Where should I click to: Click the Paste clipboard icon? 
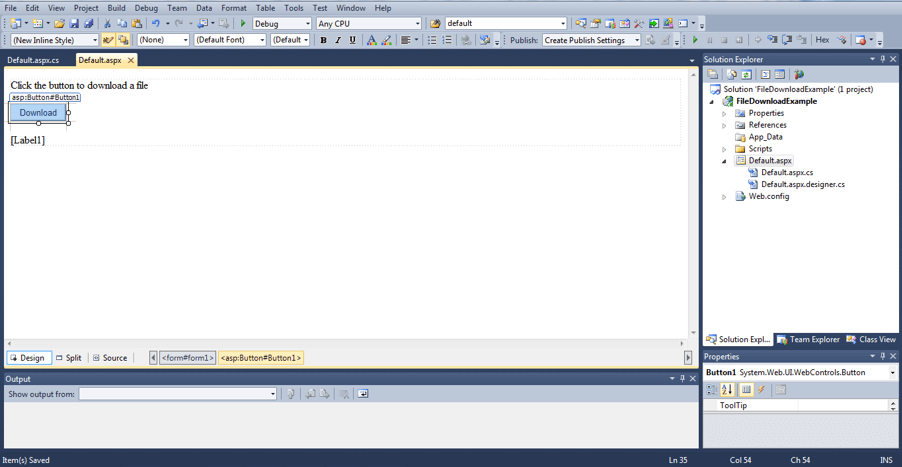point(137,24)
